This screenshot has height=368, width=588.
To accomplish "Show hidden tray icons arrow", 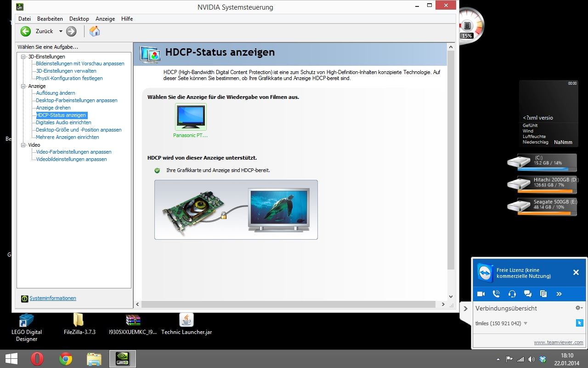I will (498, 359).
